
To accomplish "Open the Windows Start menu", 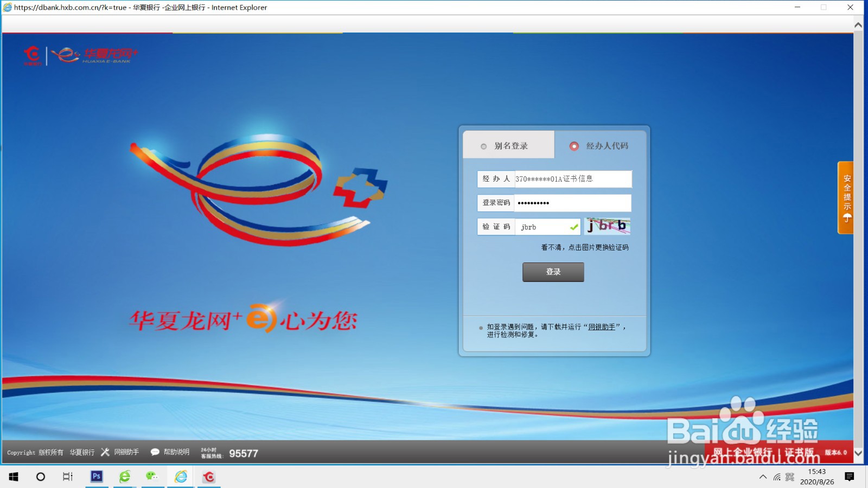I will tap(14, 477).
